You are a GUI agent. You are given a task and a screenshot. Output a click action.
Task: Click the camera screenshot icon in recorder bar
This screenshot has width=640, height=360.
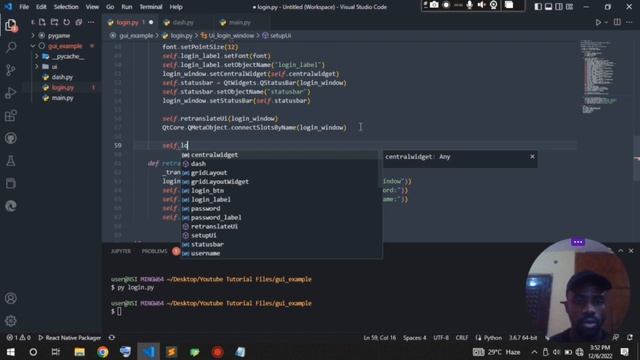434,5
